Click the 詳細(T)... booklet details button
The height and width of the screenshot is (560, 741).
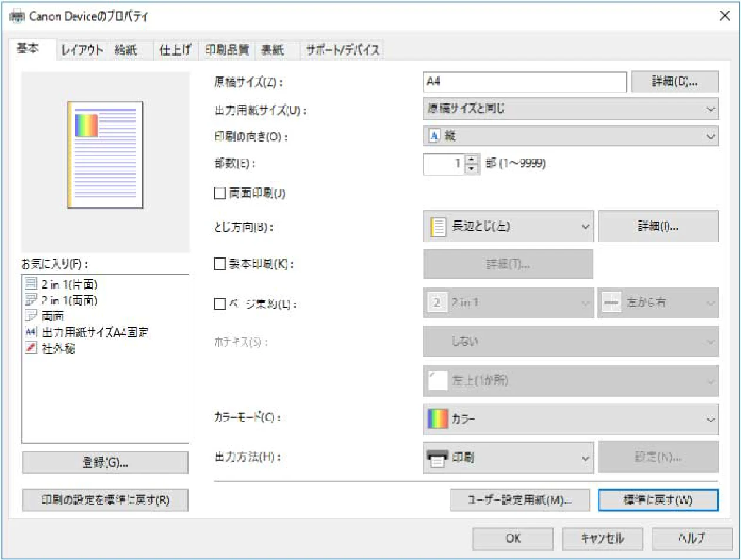click(508, 264)
